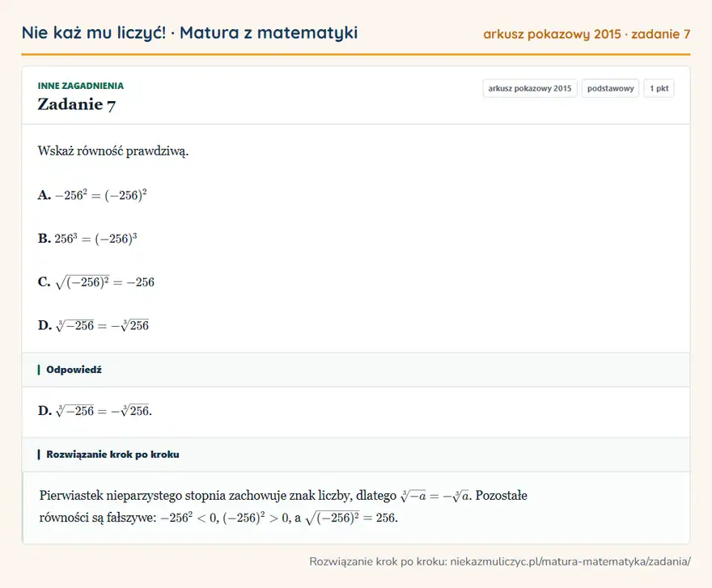Image resolution: width=712 pixels, height=588 pixels.
Task: Click the 'Zadanie 7' heading
Action: click(77, 104)
